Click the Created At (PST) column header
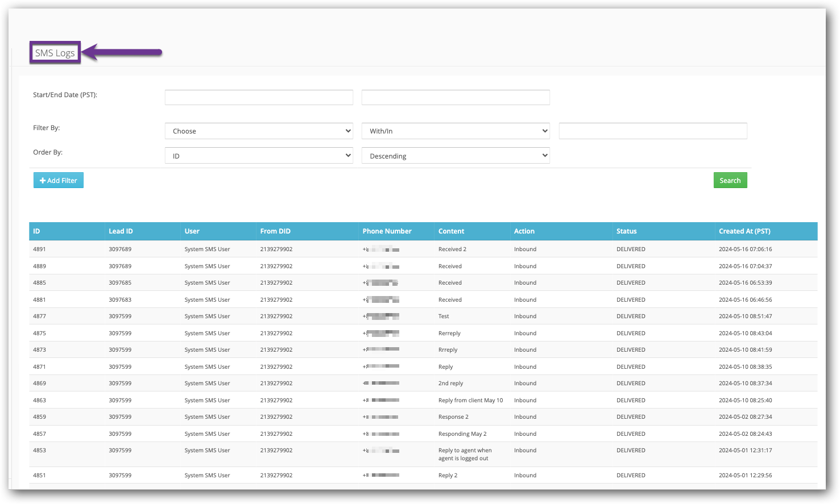Screen dimensions: 840x504 click(x=744, y=231)
